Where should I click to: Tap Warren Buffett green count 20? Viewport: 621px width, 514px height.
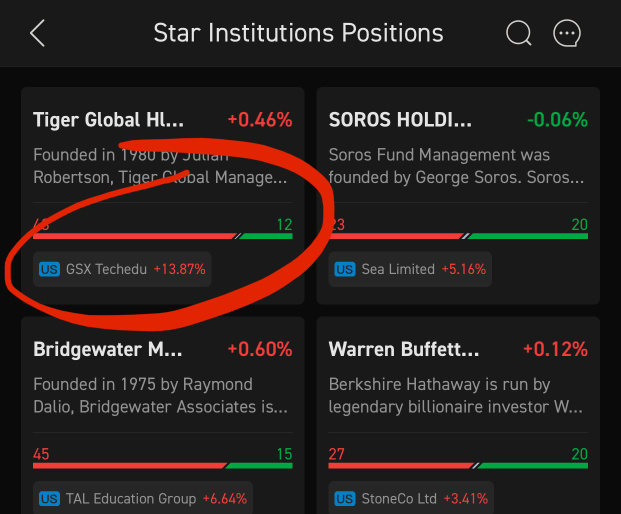[579, 454]
